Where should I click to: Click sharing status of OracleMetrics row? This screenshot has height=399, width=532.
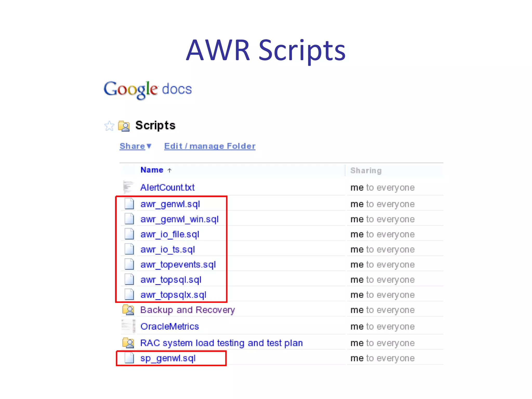point(382,327)
